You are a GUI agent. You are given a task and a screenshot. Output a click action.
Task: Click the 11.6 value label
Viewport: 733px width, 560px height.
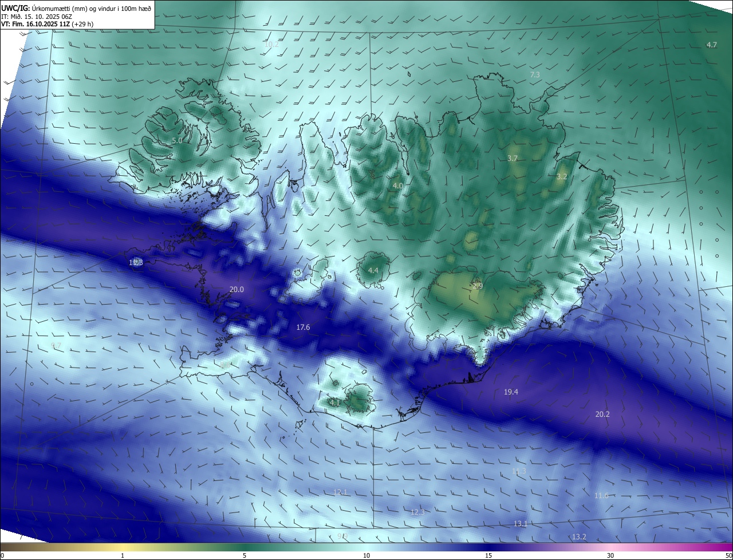(x=601, y=496)
